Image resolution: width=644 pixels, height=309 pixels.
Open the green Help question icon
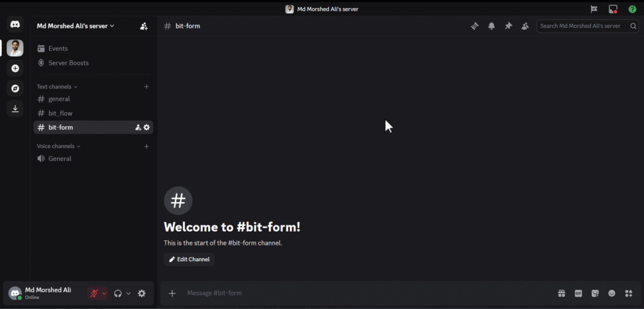[633, 9]
